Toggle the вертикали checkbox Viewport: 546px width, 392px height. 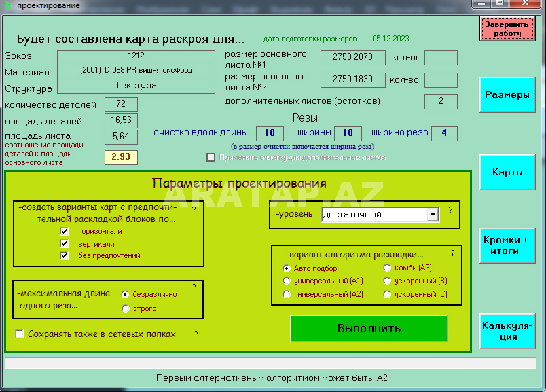coord(65,244)
